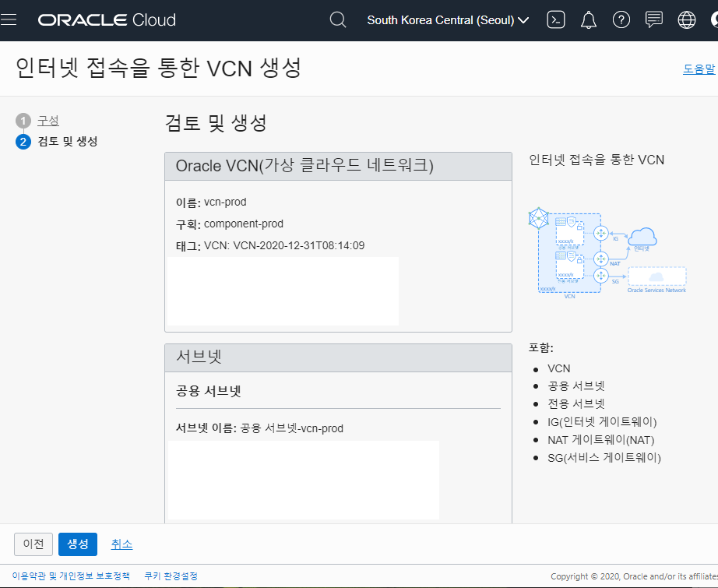This screenshot has height=588, width=718.
Task: Click the list item 공용 서브넷 under 포함
Action: click(x=576, y=386)
